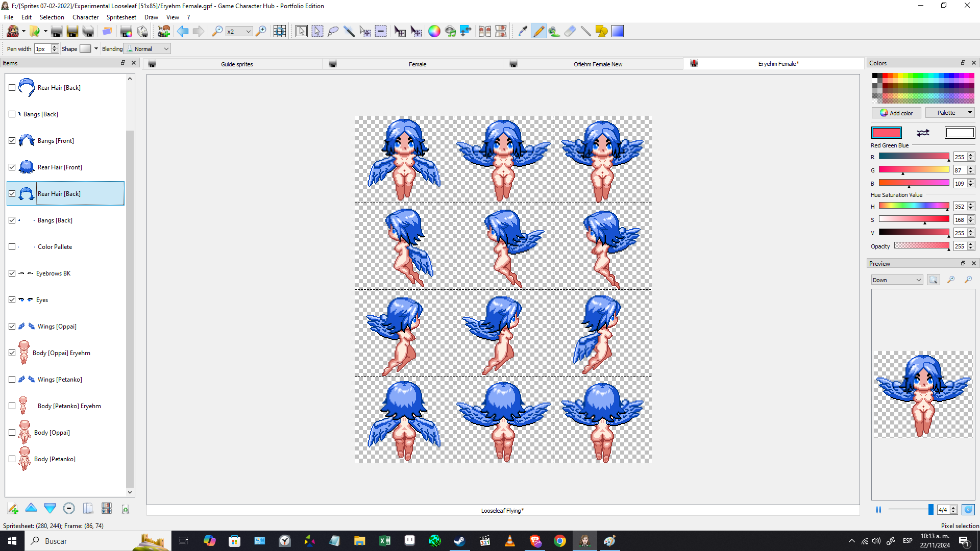980x551 pixels.
Task: Click the dice icon to randomize character
Action: (x=142, y=31)
